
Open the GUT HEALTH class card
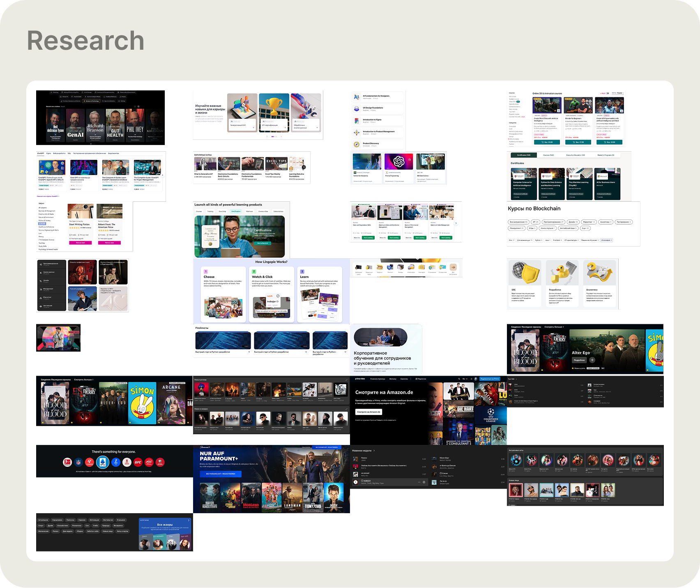[115, 125]
